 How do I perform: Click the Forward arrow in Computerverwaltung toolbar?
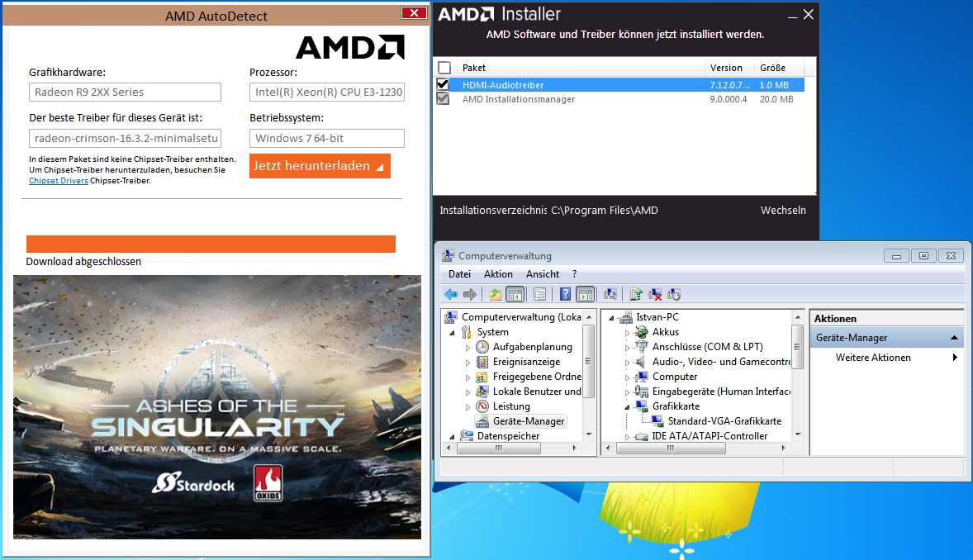[x=470, y=294]
